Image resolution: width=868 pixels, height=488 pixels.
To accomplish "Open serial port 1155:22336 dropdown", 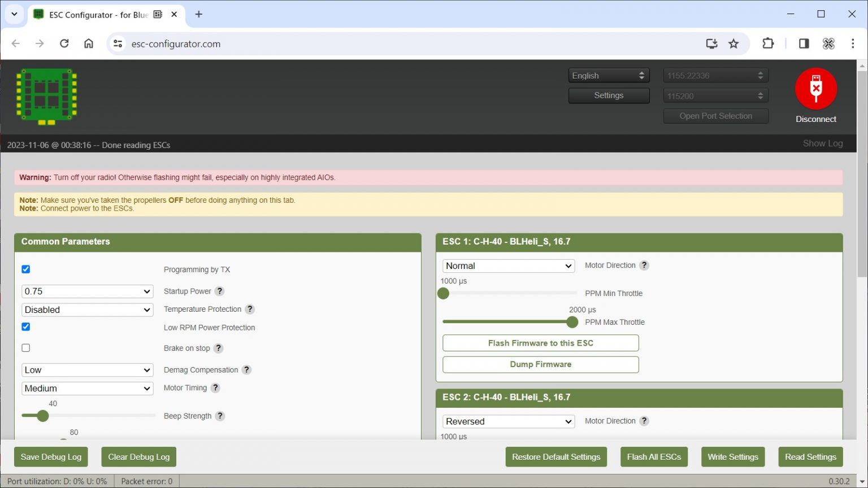I will tap(716, 75).
